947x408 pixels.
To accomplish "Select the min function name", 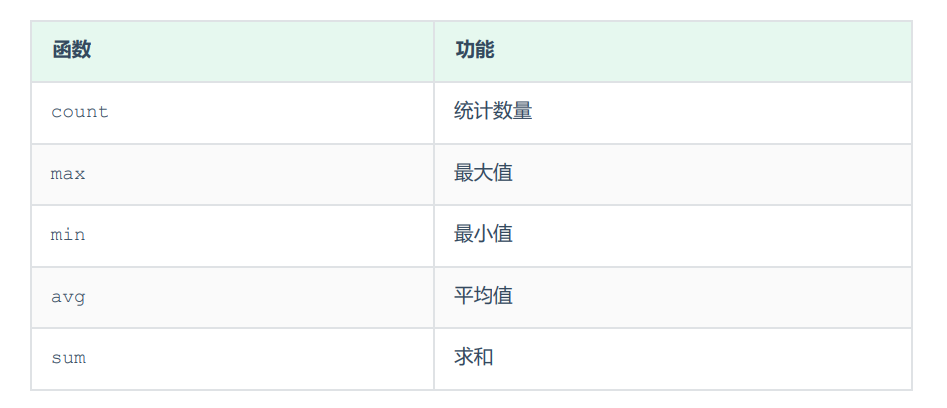I will tap(68, 235).
